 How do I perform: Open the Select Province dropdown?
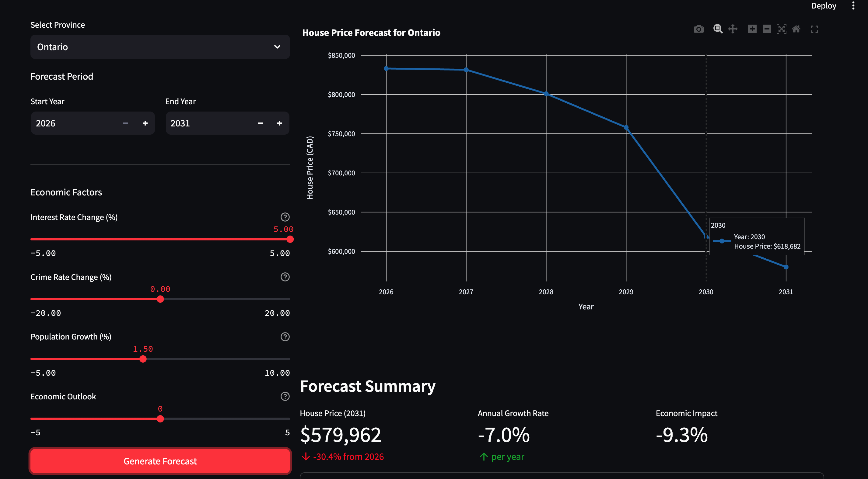pyautogui.click(x=160, y=47)
